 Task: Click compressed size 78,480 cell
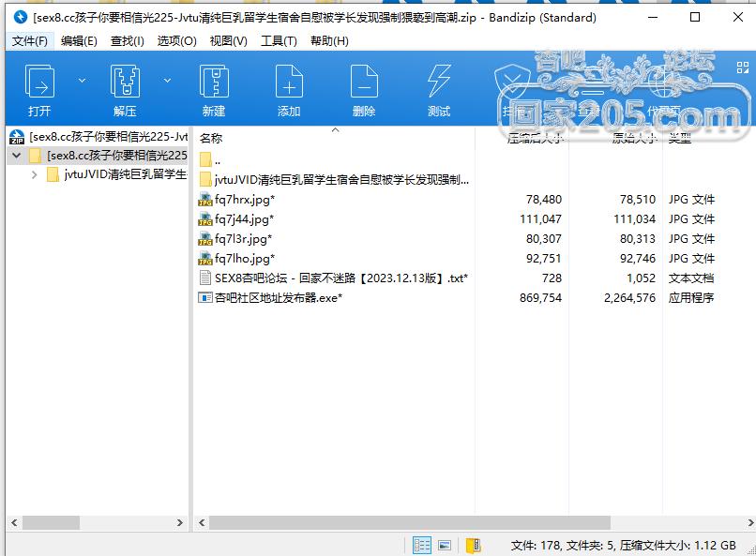click(544, 200)
